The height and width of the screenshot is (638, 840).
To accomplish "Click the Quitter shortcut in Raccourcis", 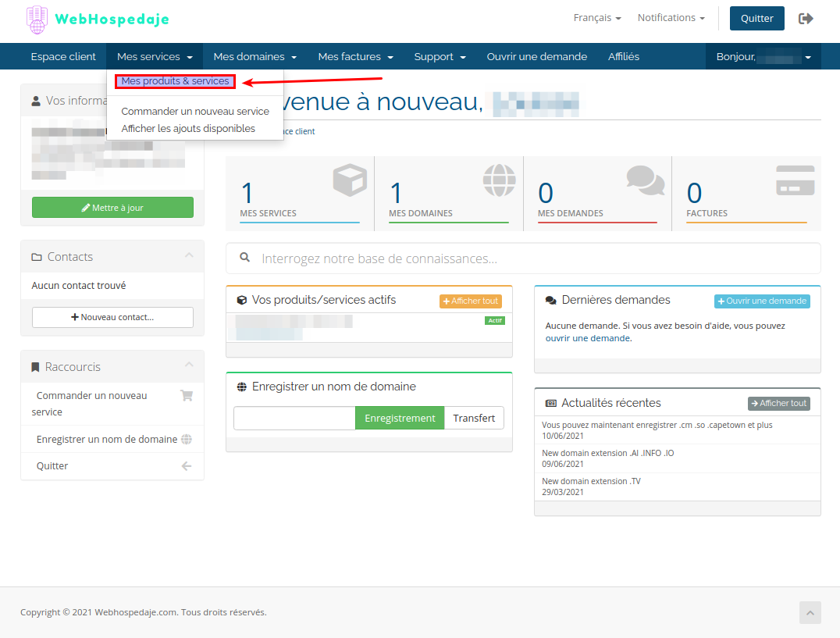I will [112, 466].
